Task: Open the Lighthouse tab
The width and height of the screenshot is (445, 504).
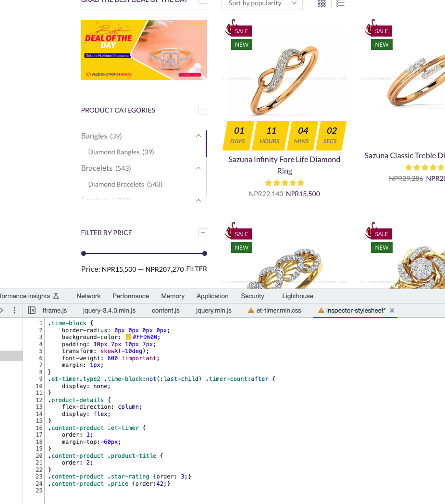Action: [x=297, y=296]
